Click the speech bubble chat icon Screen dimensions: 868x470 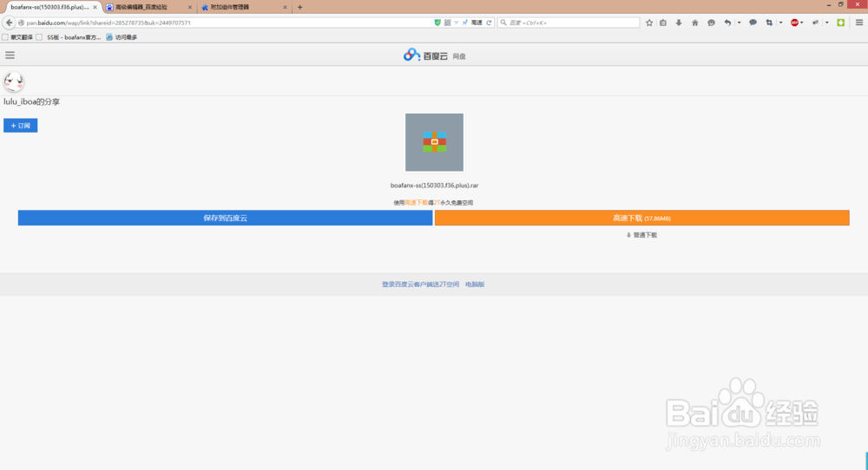click(x=753, y=23)
